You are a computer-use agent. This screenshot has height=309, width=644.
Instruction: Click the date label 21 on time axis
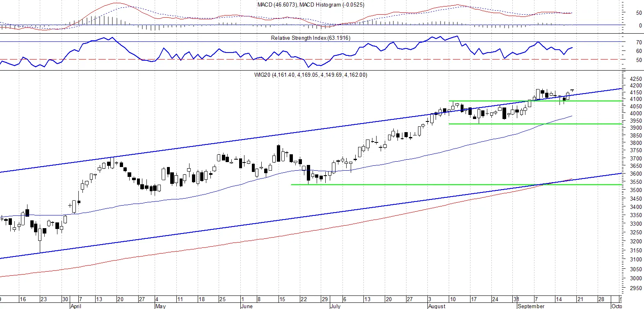click(580, 300)
